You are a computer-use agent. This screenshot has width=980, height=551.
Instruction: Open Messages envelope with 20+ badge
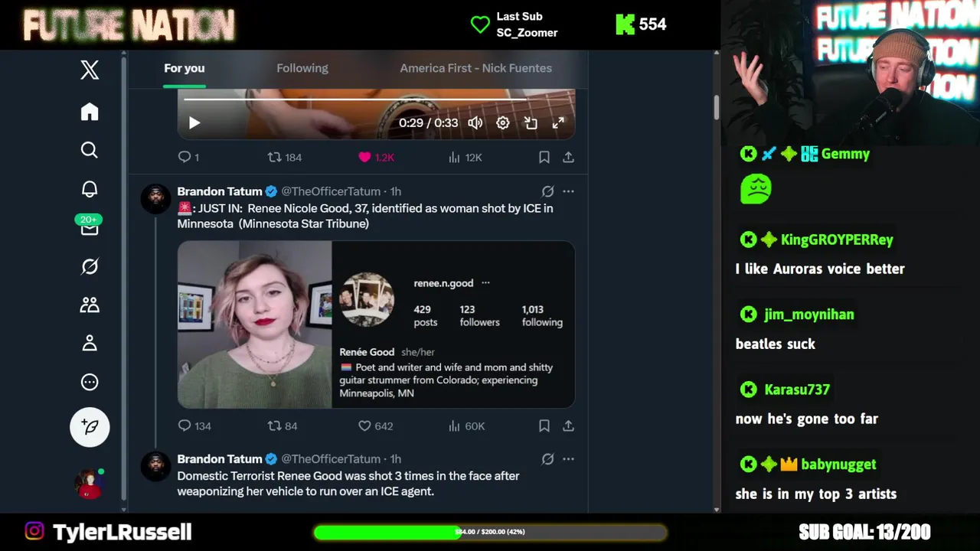[x=90, y=227]
